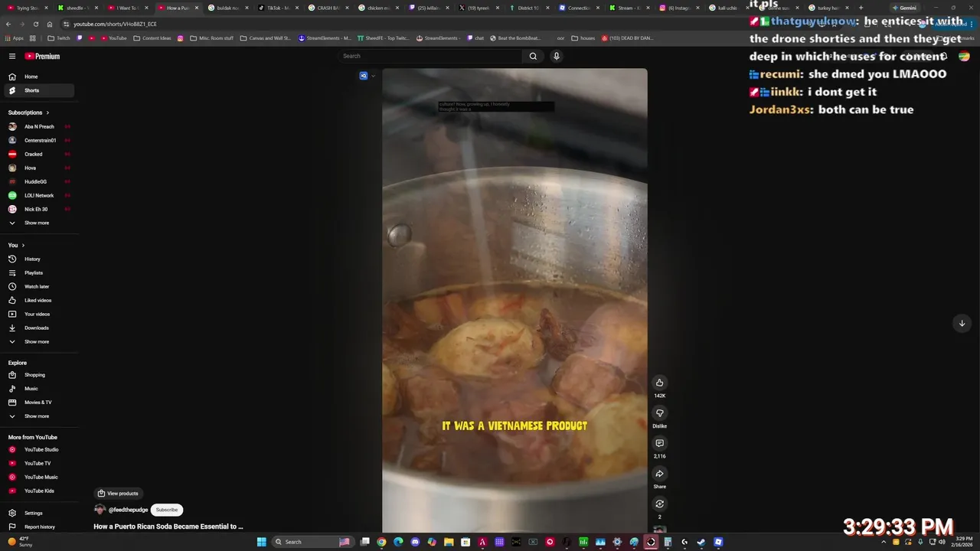Open the Hova subscription channel
The height and width of the screenshot is (551, 980).
pos(38,168)
